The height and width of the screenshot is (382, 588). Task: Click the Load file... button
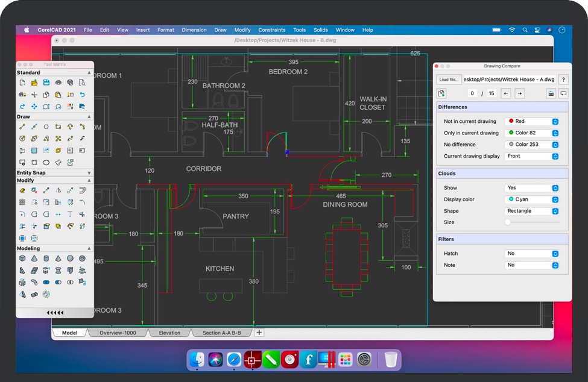tap(449, 80)
